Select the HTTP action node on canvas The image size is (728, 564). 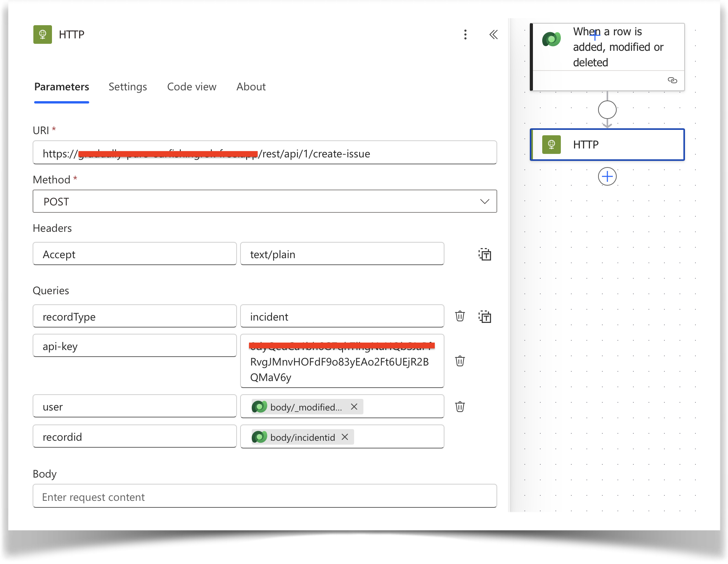(607, 145)
